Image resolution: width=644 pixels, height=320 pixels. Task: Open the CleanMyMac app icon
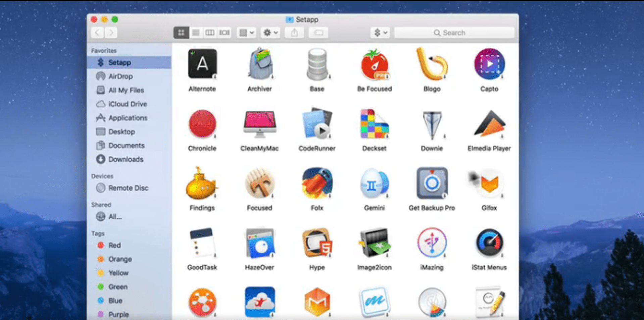click(260, 124)
